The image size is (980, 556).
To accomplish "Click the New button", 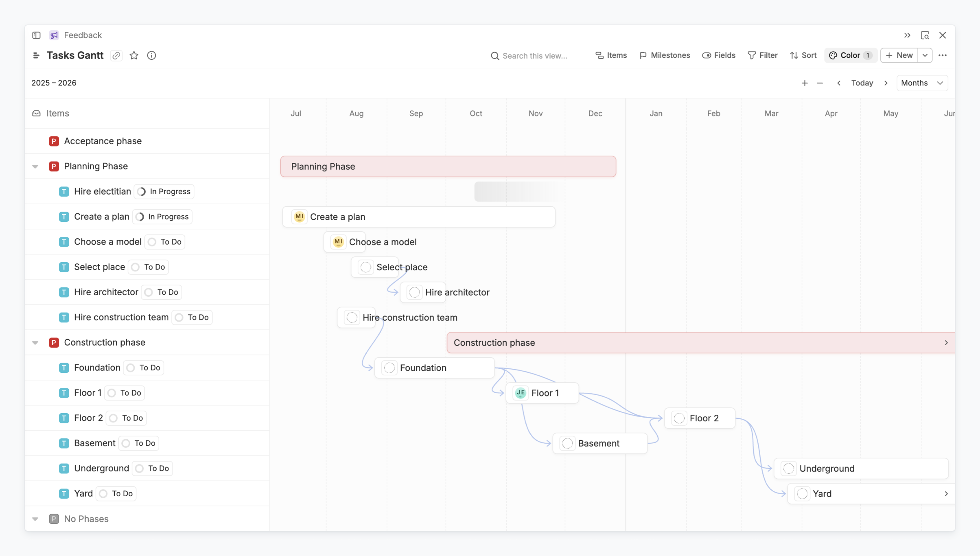I will point(899,55).
